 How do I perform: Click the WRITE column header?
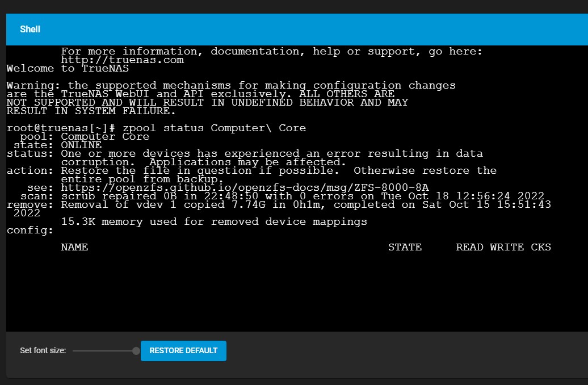[x=507, y=247]
